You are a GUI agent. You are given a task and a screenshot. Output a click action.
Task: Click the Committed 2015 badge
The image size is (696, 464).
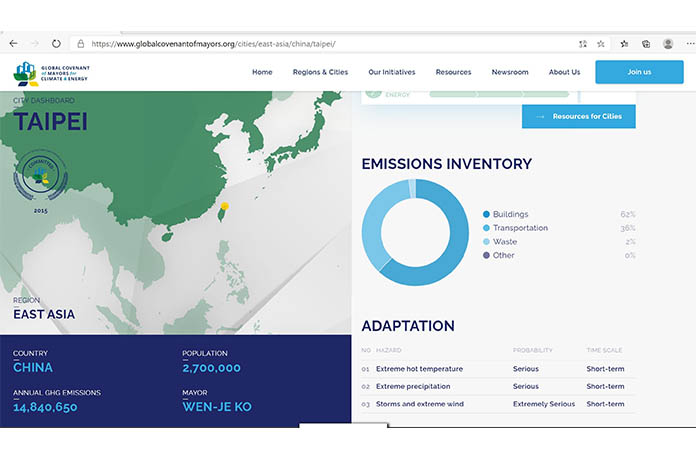40,179
